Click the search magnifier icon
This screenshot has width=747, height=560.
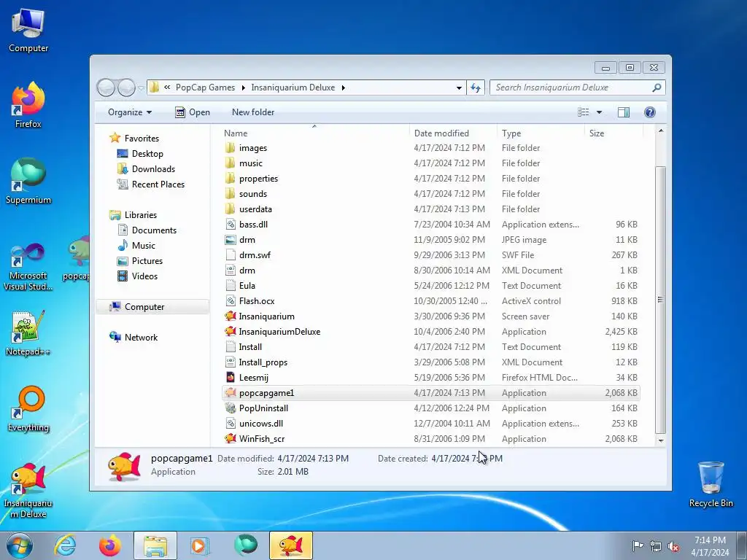click(x=657, y=87)
